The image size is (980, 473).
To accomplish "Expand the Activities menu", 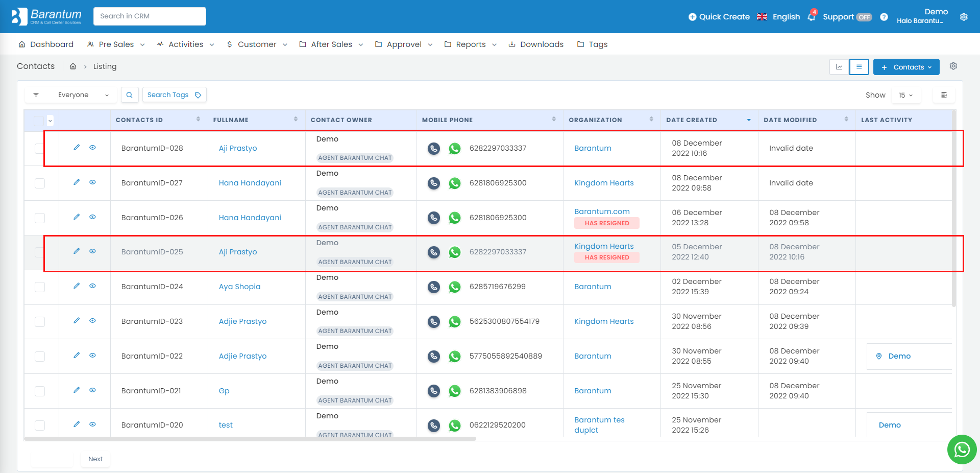I will [185, 44].
